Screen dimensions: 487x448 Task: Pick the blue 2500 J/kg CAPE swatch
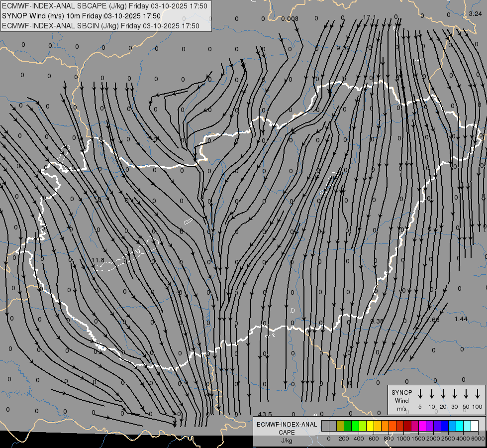click(x=445, y=426)
